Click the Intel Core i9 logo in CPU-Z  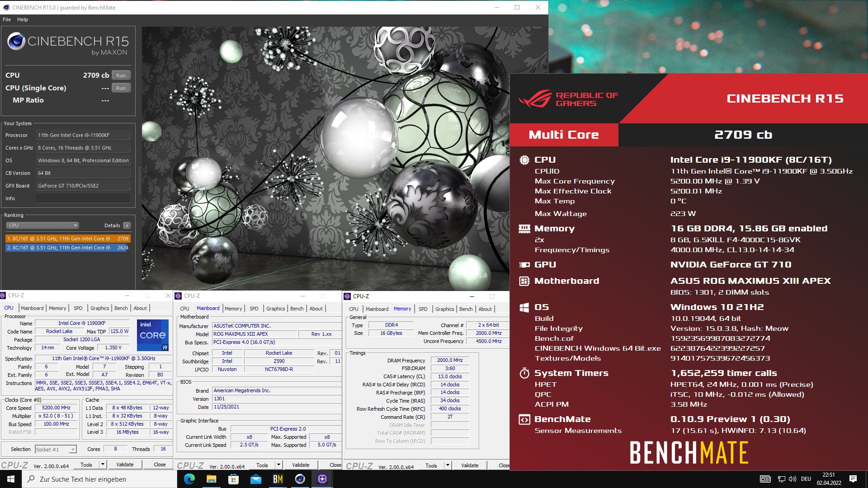click(153, 335)
